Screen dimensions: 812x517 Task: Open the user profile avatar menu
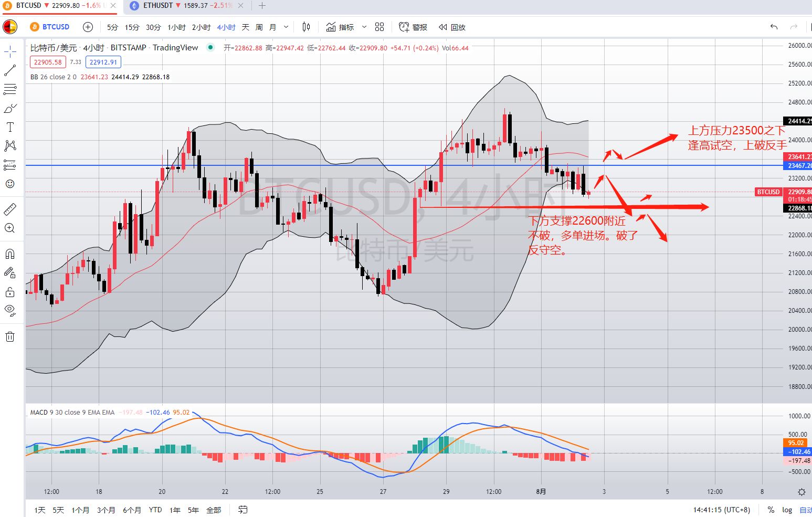(x=10, y=27)
